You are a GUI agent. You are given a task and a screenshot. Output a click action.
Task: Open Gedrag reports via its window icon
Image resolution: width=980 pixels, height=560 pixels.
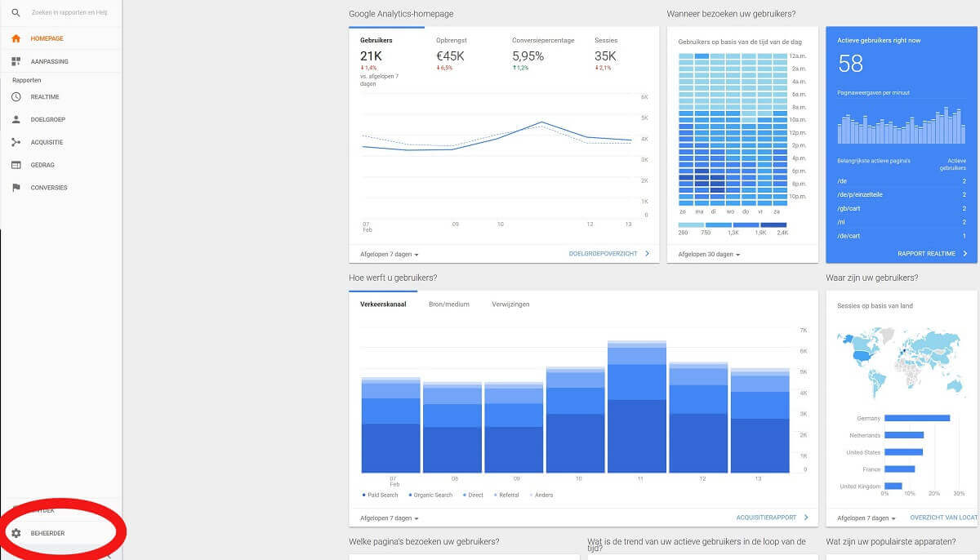click(x=16, y=165)
